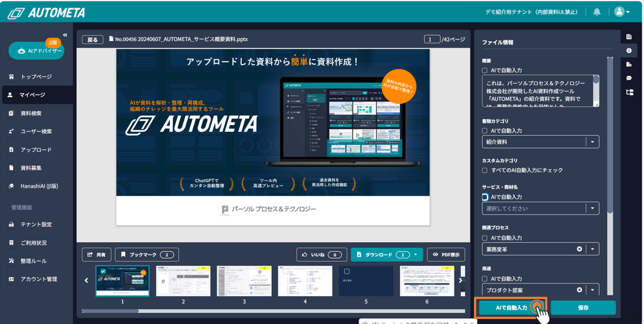The height and width of the screenshot is (324, 644).
Task: Click the file info panel vertical scrollbar
Action: coord(610,136)
